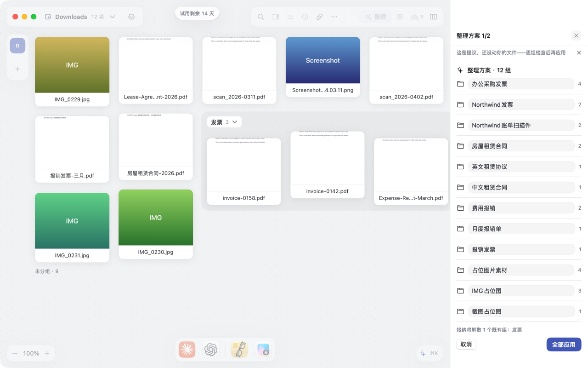Select the 英文租赁协议 group row
The image size is (588, 368).
pyautogui.click(x=519, y=167)
